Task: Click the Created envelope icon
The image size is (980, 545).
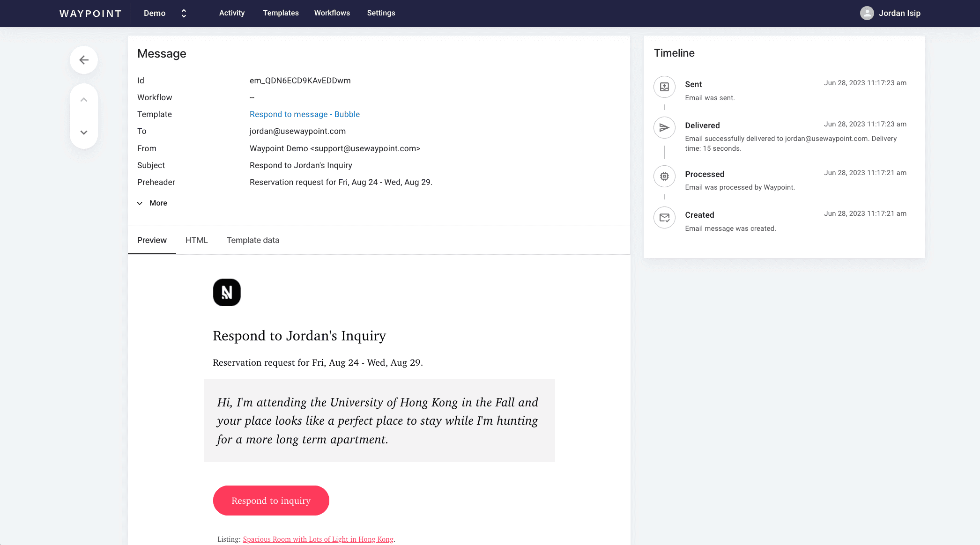Action: [x=664, y=217]
